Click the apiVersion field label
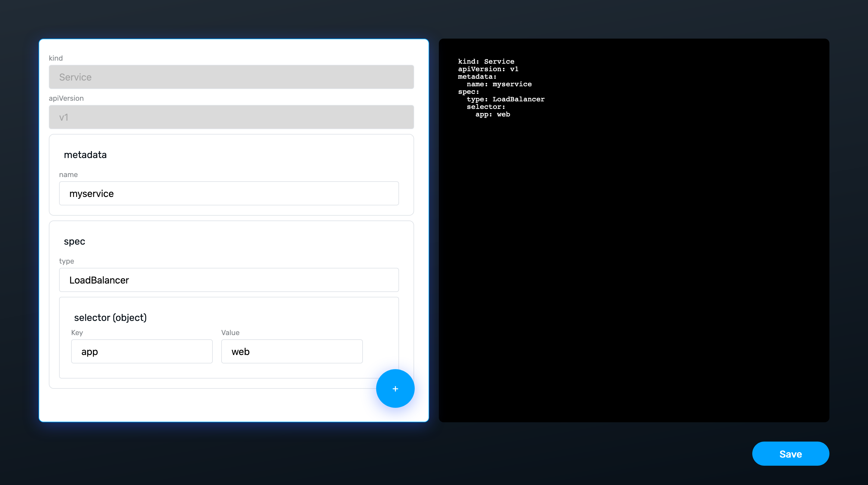The height and width of the screenshot is (485, 868). [66, 98]
